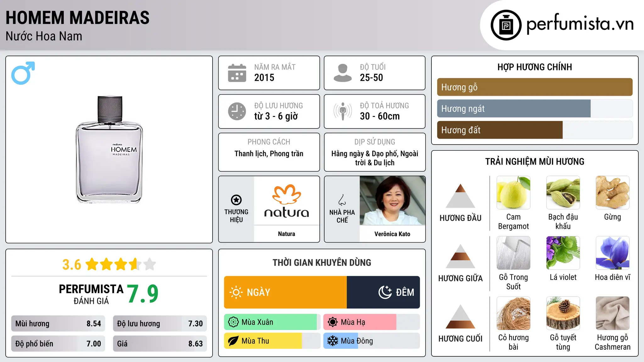The height and width of the screenshot is (362, 644).
Task: Click the pyramid icon above Hương giữa
Action: point(460,256)
